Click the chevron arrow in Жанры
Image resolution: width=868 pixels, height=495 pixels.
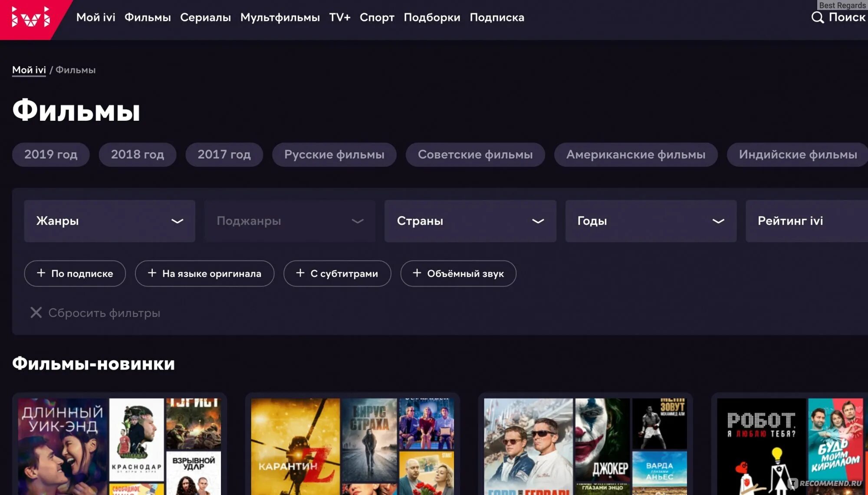(177, 221)
